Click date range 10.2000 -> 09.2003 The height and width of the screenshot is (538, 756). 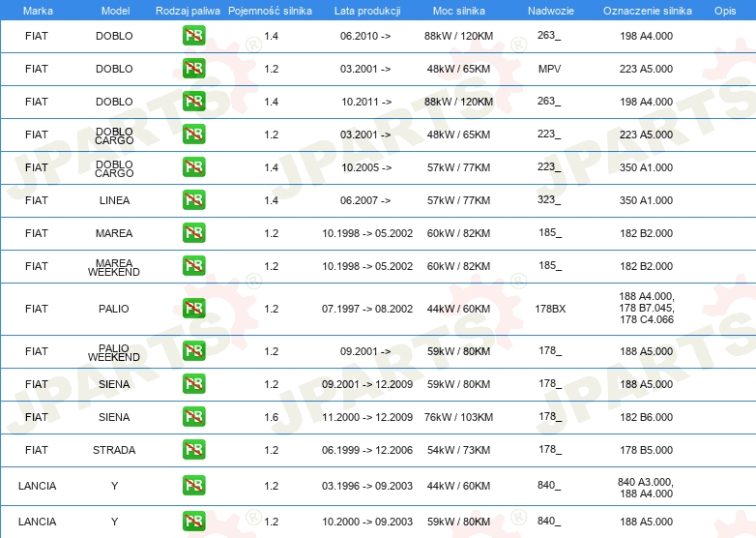[367, 522]
